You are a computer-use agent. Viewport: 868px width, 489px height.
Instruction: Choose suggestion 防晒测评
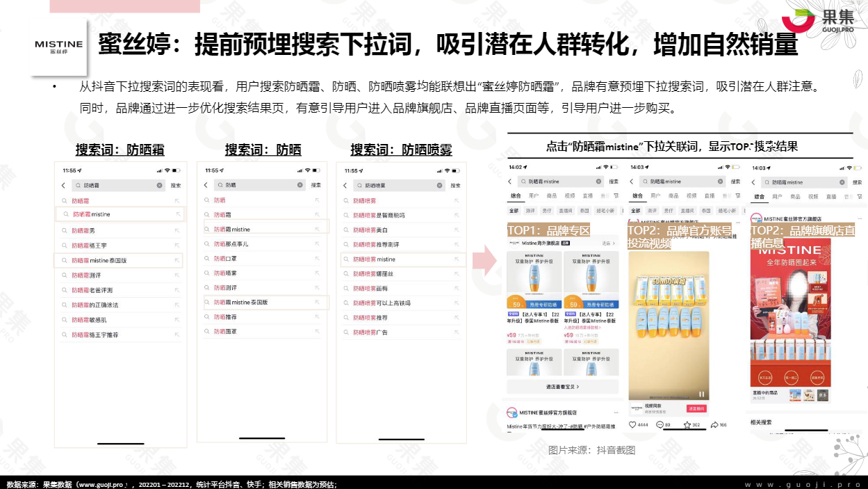pyautogui.click(x=225, y=288)
